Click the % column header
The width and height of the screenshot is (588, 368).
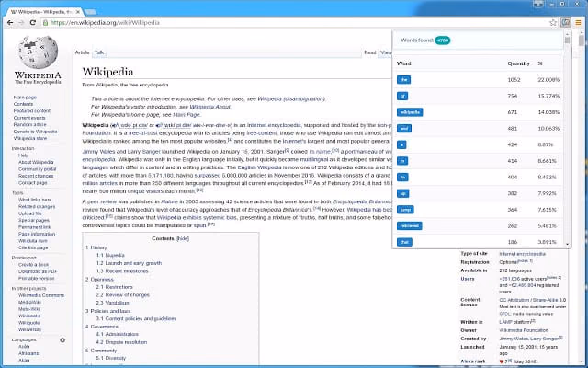pyautogui.click(x=540, y=63)
